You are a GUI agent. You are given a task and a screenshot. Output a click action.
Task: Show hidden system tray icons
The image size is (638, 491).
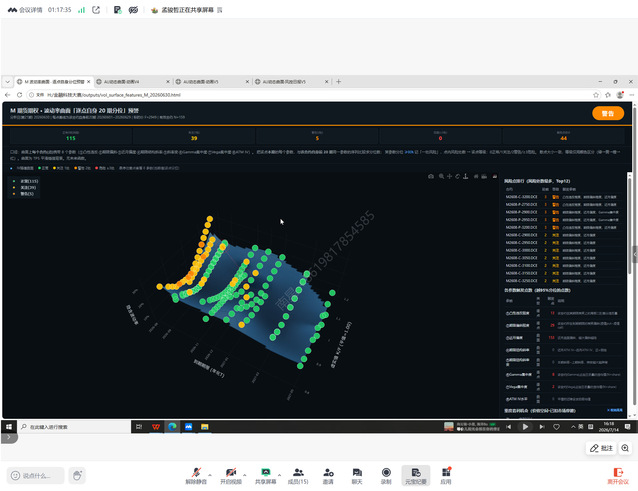tap(573, 427)
